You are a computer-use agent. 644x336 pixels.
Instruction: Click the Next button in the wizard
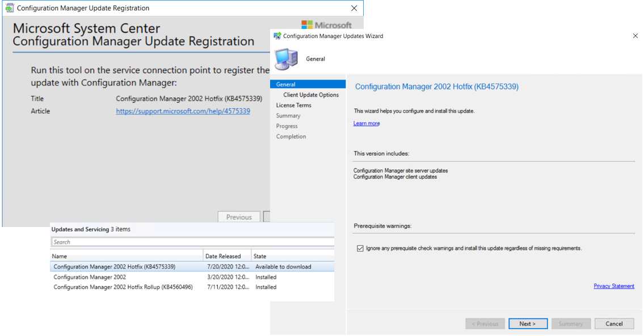pos(528,323)
